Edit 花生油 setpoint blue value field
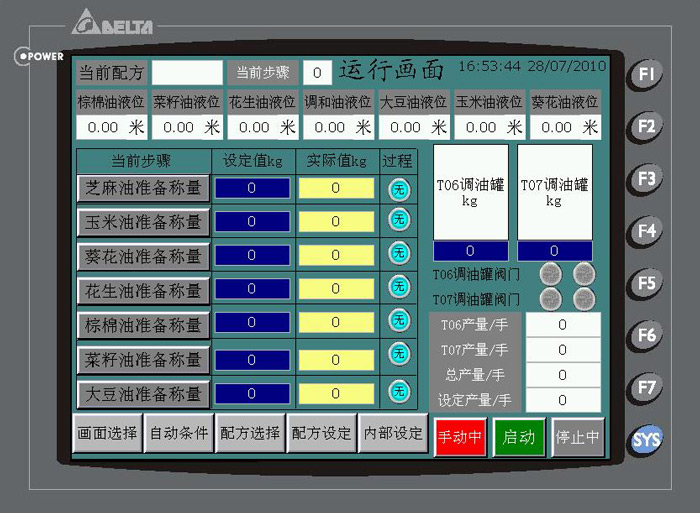The image size is (700, 513). 252,288
